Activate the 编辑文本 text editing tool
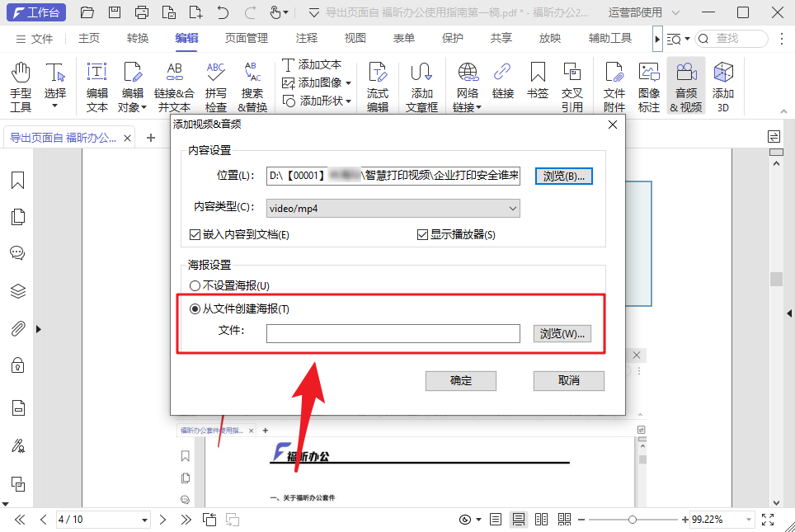This screenshot has height=532, width=795. click(x=96, y=85)
